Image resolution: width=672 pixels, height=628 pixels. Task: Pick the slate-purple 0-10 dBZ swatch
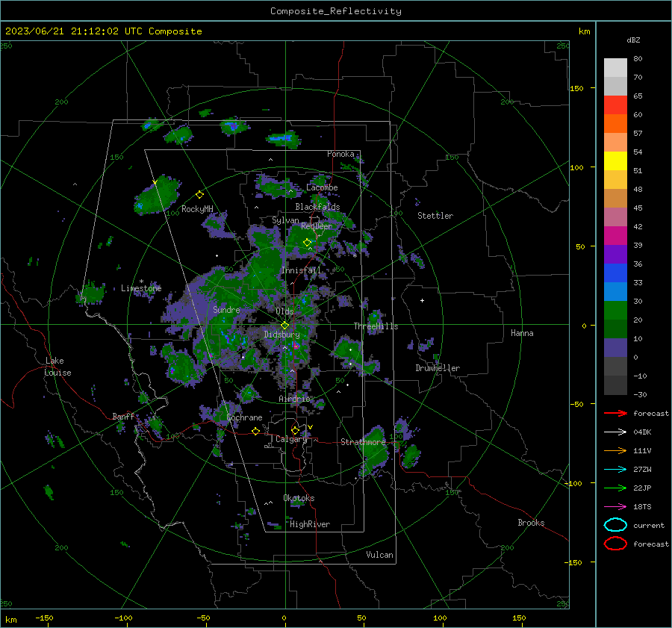point(615,347)
